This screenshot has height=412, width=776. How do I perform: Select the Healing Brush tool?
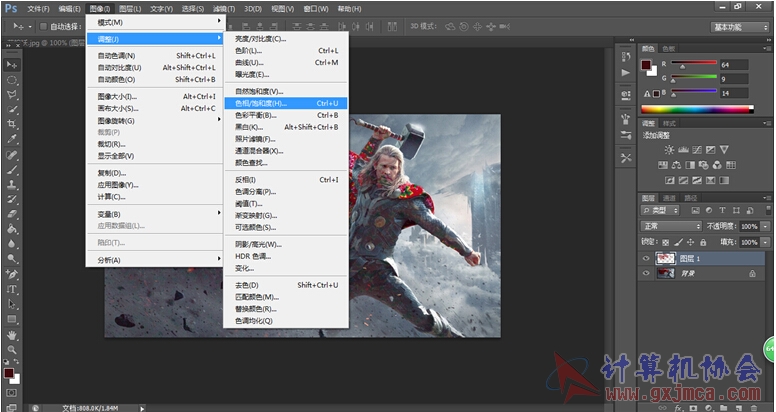(x=11, y=155)
